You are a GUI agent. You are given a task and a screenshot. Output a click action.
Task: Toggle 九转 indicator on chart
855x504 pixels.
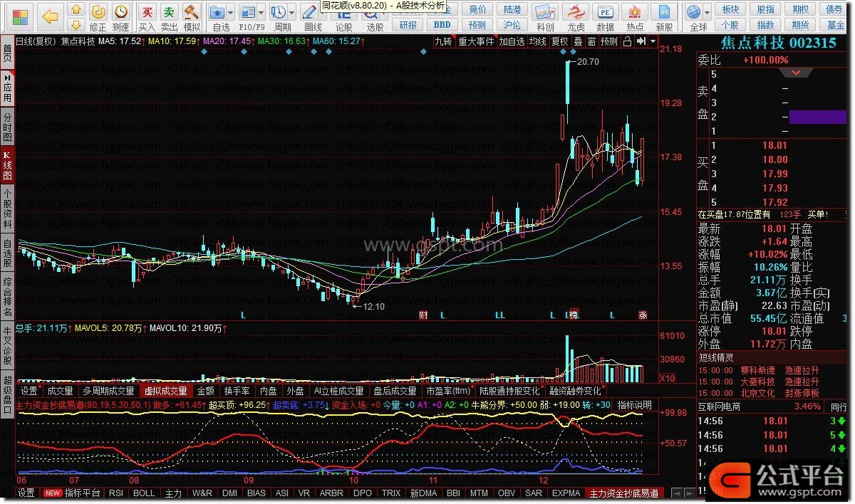444,41
